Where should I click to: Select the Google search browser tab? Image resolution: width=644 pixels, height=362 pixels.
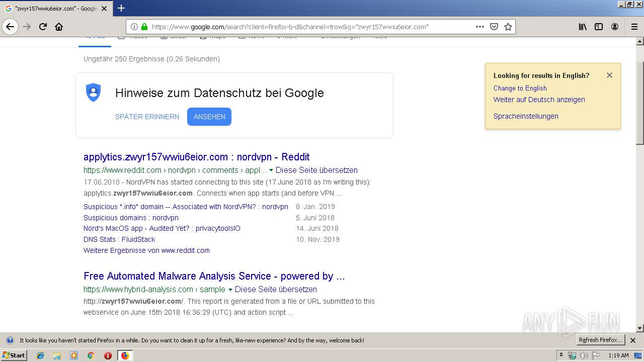point(55,9)
